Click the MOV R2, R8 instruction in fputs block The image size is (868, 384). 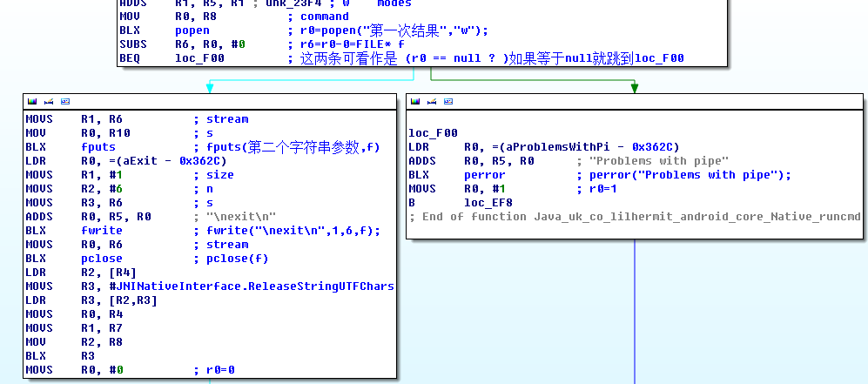click(x=74, y=342)
